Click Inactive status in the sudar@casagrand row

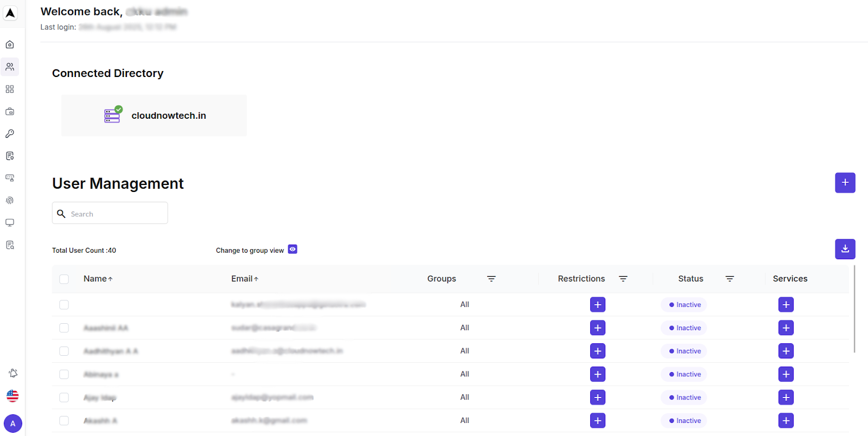685,328
